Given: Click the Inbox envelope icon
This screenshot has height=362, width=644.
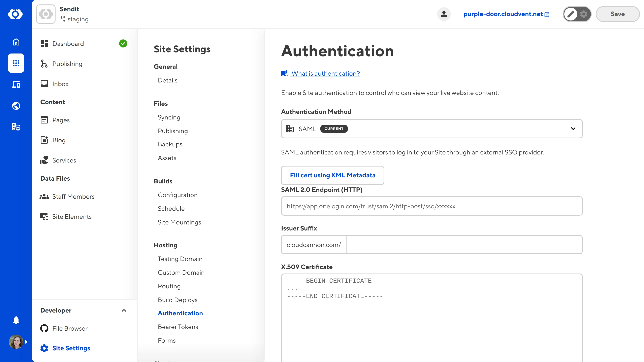Looking at the screenshot, I should click(44, 84).
